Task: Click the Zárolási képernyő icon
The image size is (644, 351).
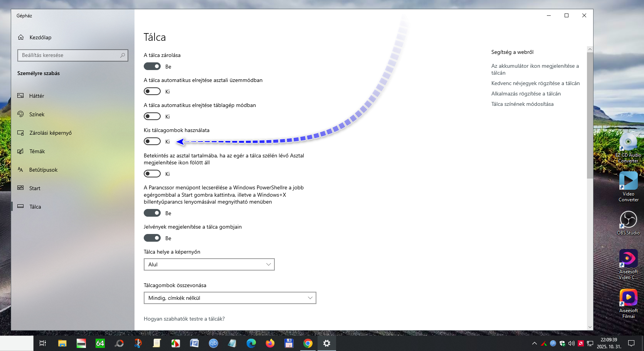Action: point(21,133)
